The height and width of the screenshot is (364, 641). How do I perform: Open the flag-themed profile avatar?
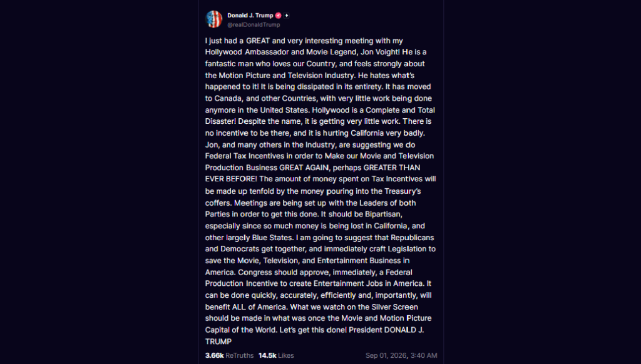214,19
